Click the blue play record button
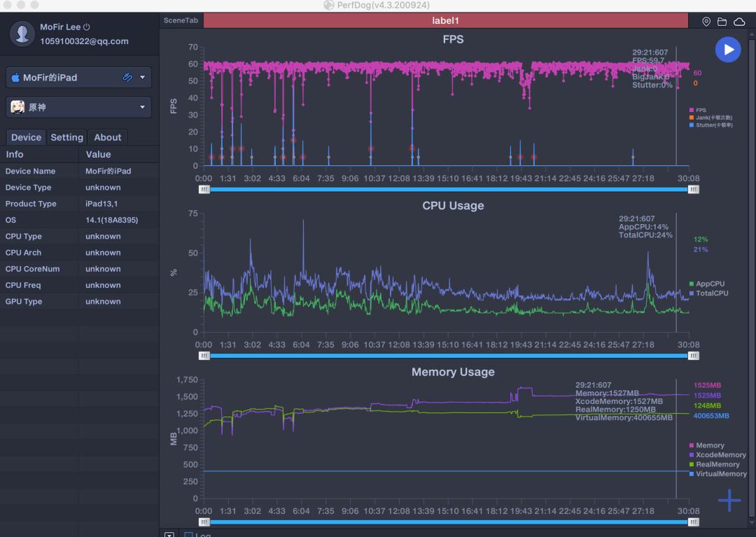The height and width of the screenshot is (537, 756). (x=727, y=50)
